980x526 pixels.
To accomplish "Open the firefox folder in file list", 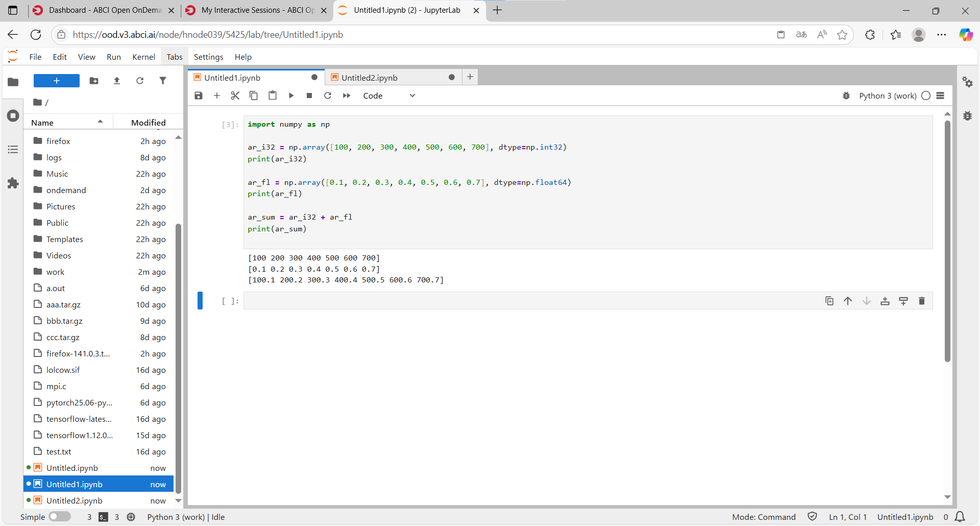I will click(x=100, y=141).
